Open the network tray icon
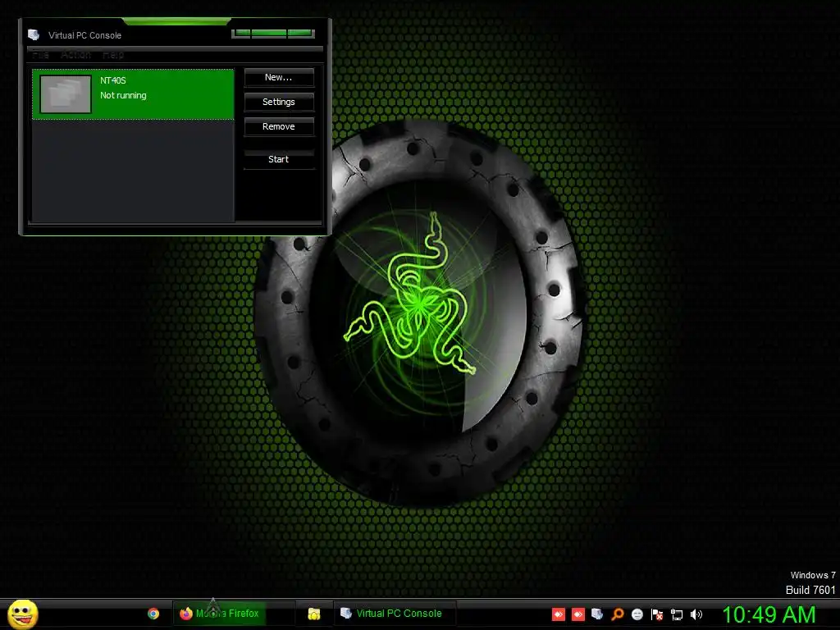Image resolution: width=840 pixels, height=630 pixels. 677,614
